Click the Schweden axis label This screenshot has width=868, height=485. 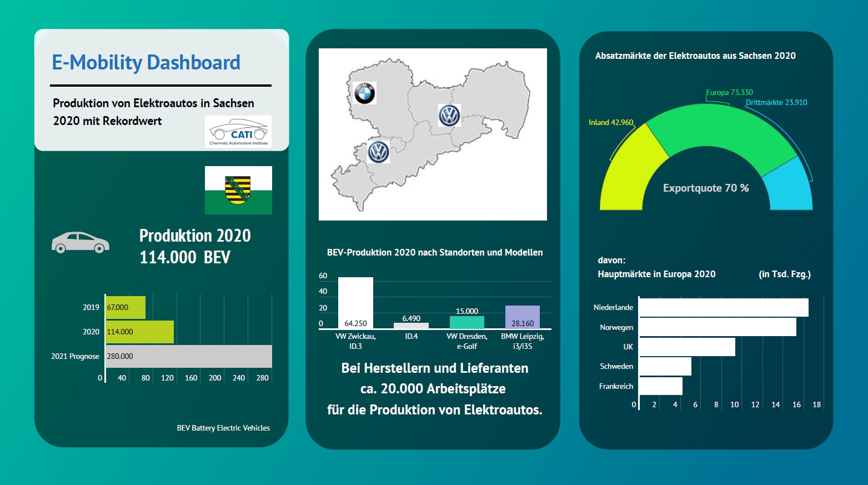pos(616,366)
